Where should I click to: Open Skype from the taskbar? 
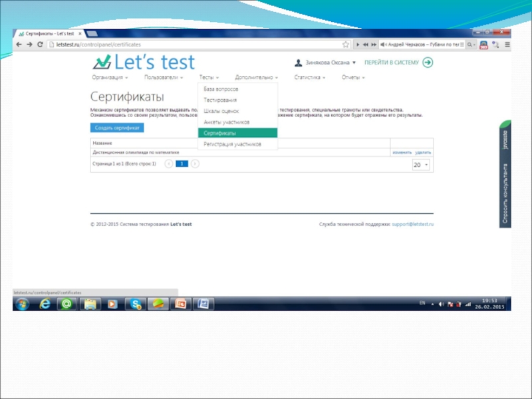pyautogui.click(x=136, y=304)
